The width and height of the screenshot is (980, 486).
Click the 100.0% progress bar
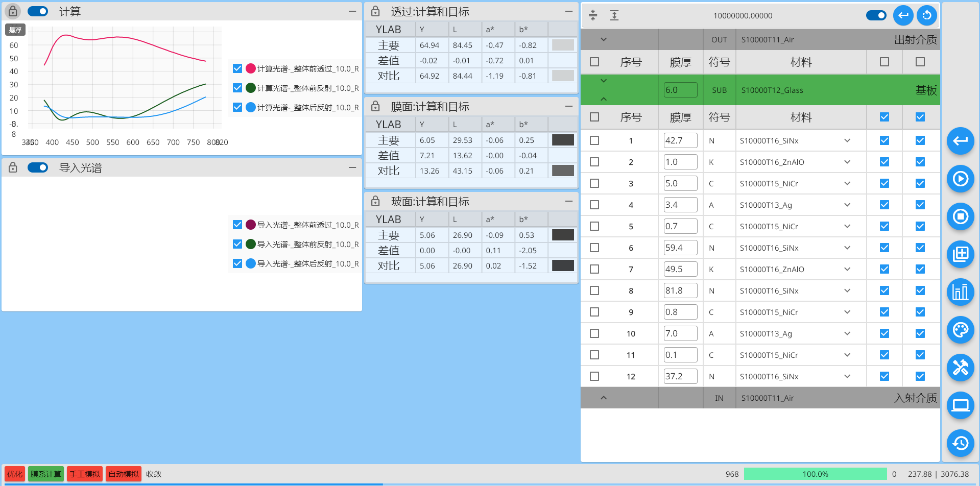816,474
